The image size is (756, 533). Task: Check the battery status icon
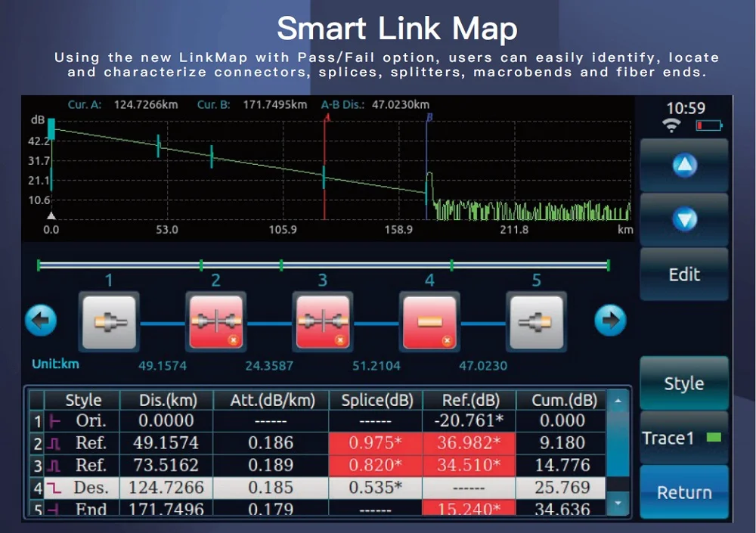[709, 126]
